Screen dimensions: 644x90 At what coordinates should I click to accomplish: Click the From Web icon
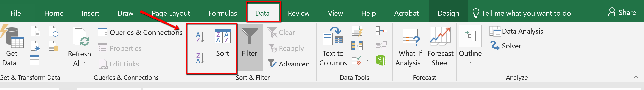[35, 46]
